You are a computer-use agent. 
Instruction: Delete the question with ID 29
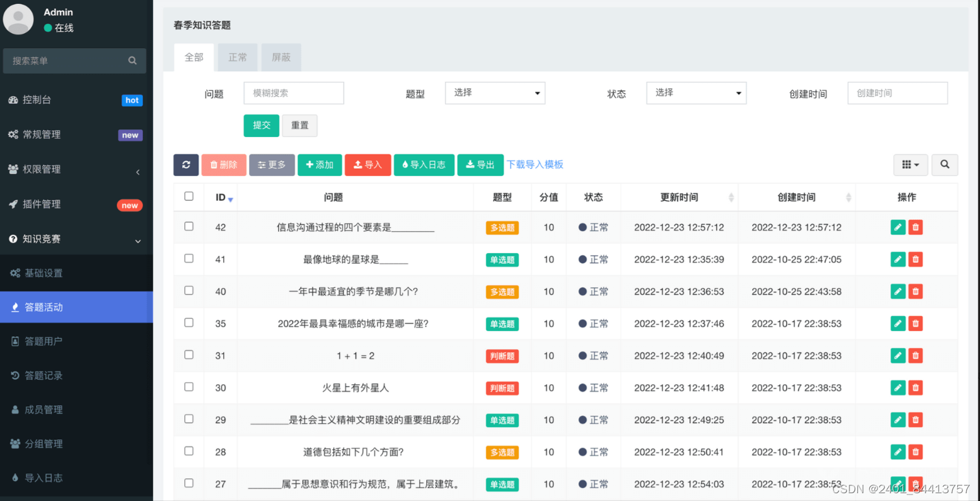915,420
